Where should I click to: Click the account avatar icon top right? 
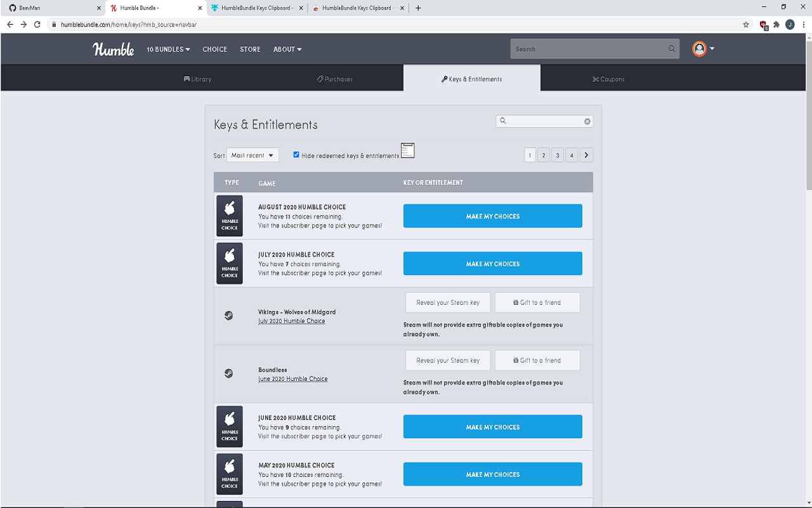coord(698,48)
